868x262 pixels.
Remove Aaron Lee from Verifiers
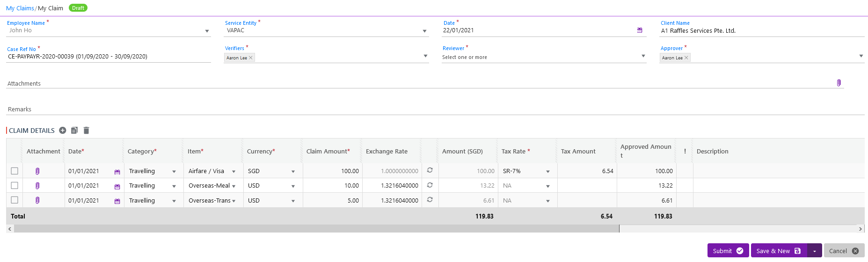click(251, 58)
